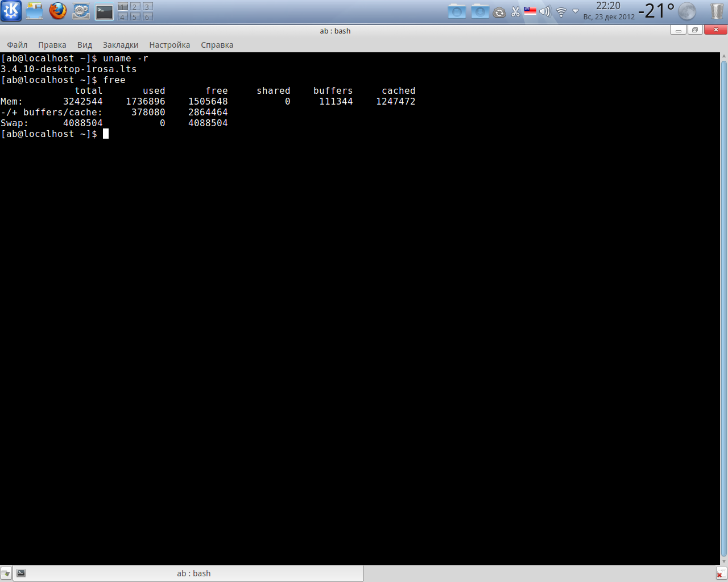Open the Настройка menu

tap(169, 45)
